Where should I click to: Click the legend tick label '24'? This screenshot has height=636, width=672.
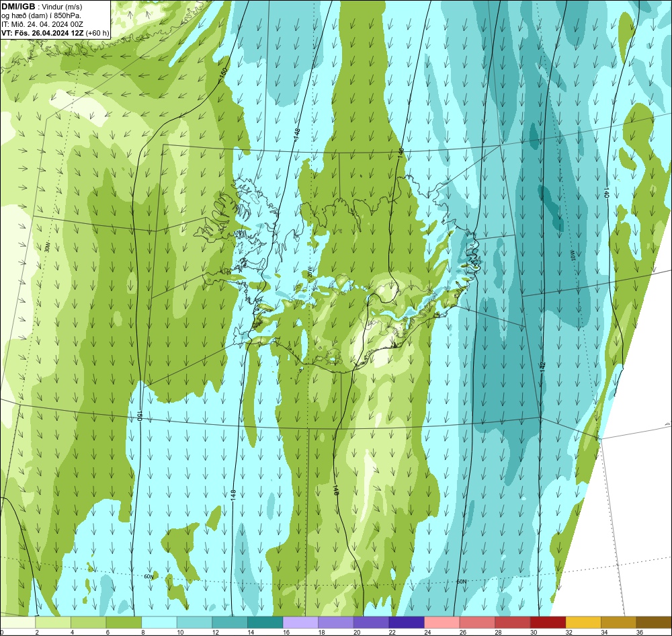click(x=427, y=632)
